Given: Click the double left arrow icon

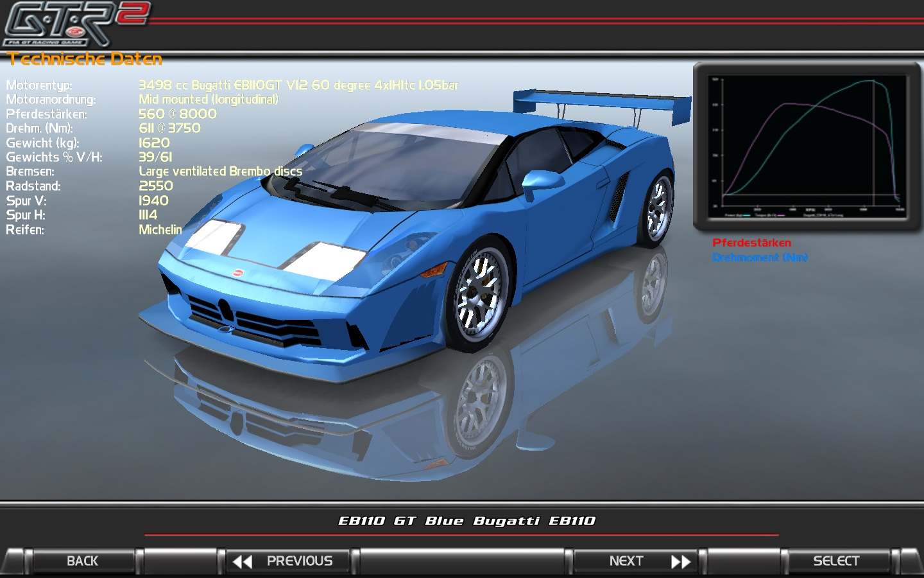Looking at the screenshot, I should [242, 562].
